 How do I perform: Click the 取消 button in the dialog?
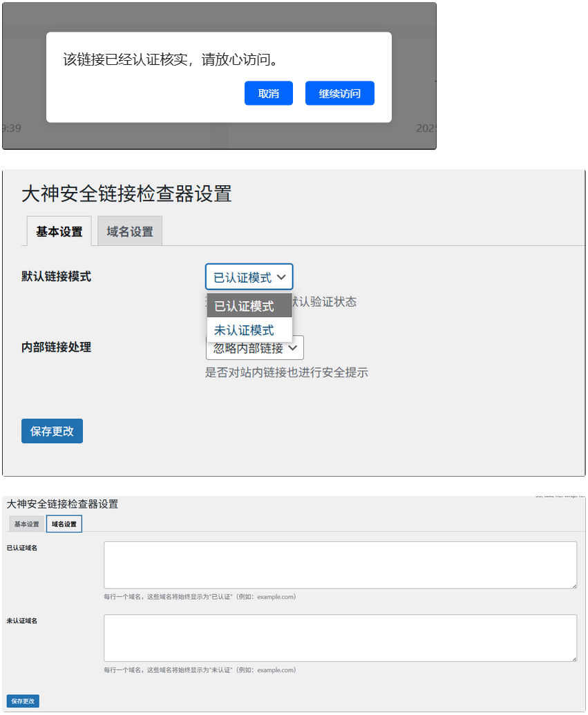coord(268,93)
